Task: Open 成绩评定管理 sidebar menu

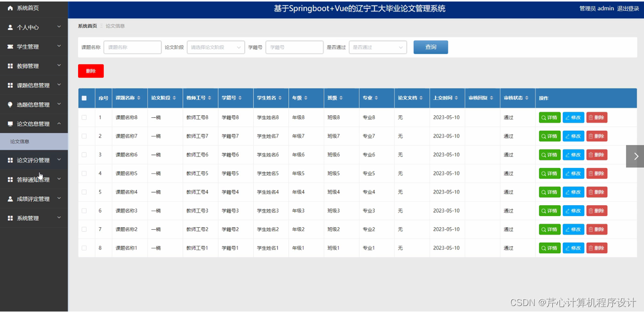Action: pos(34,199)
